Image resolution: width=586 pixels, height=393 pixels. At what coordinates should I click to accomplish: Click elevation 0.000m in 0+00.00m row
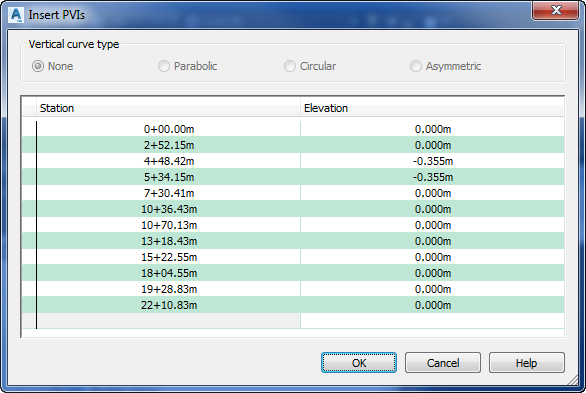point(432,129)
